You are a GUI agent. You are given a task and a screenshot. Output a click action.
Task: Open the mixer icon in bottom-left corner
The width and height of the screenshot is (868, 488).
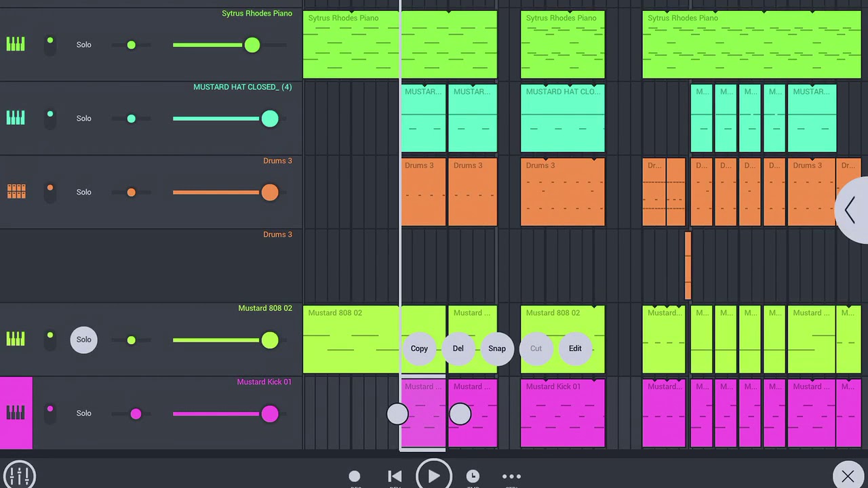click(x=19, y=475)
